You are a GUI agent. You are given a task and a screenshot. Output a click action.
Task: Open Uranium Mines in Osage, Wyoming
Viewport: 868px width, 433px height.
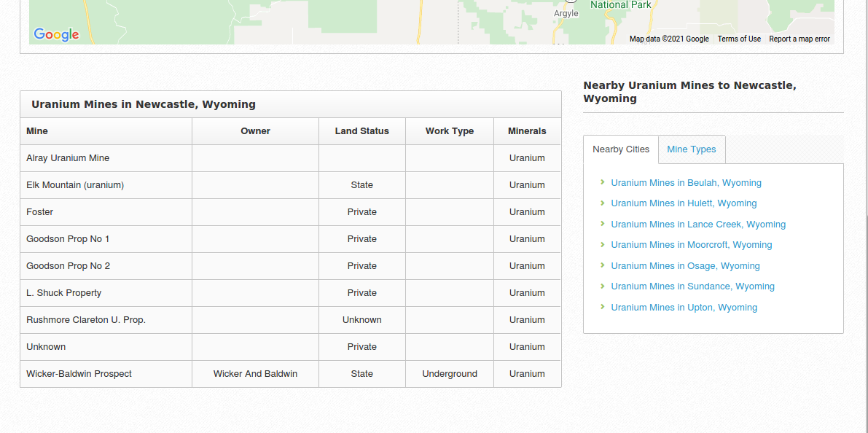click(685, 266)
